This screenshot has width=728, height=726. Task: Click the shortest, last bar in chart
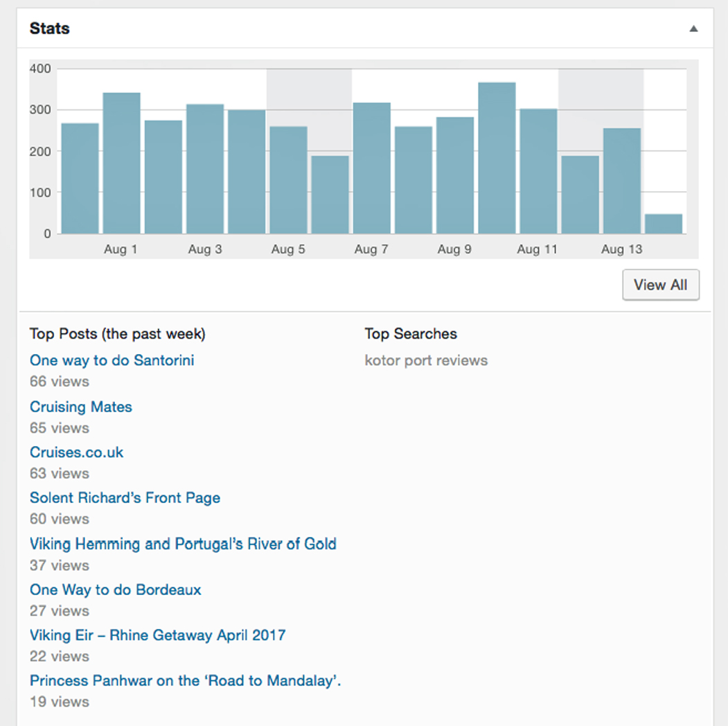(x=663, y=224)
